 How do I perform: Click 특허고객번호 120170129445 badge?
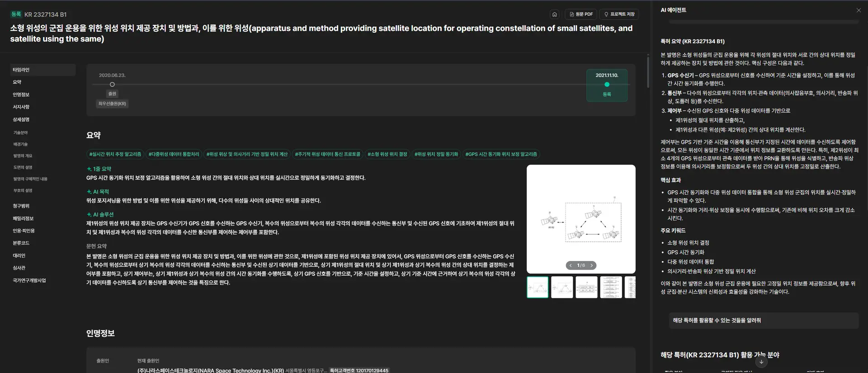coord(359,370)
